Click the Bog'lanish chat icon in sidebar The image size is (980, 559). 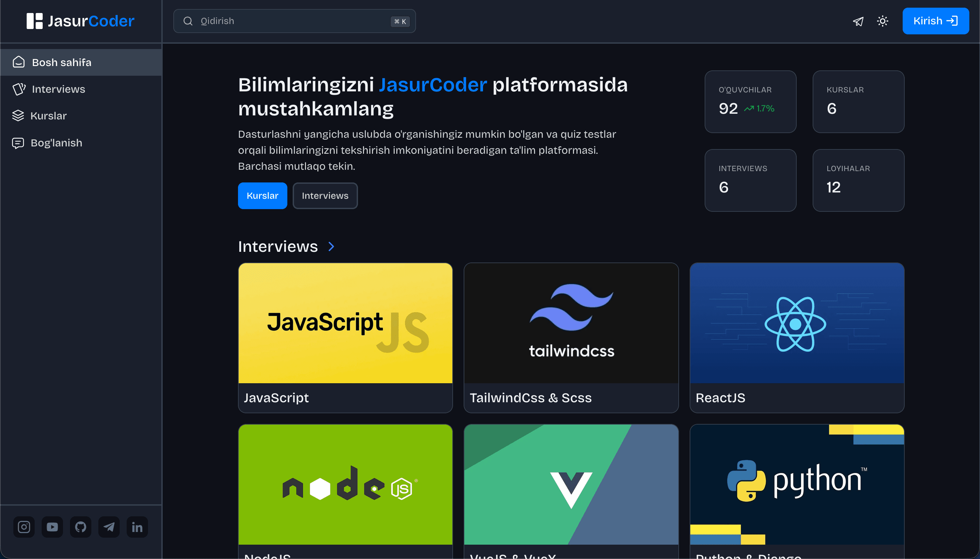click(18, 143)
